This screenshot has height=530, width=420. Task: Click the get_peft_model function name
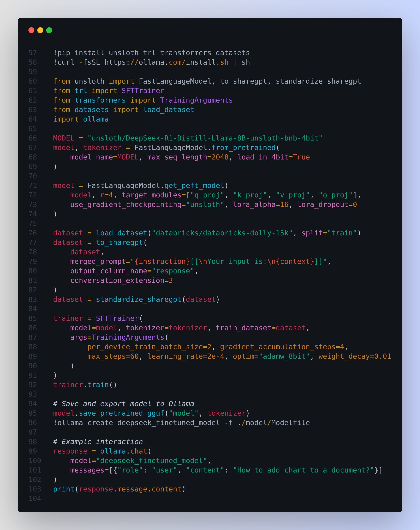tap(194, 186)
